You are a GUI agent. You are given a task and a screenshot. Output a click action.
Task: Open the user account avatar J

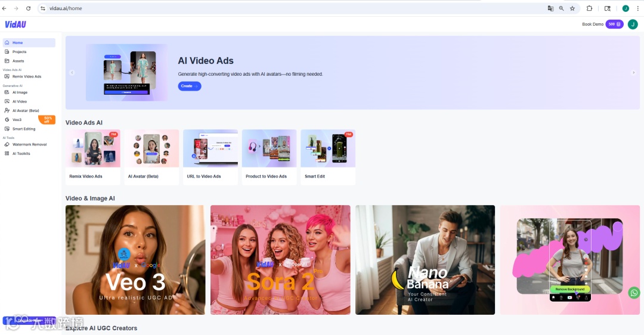click(633, 24)
